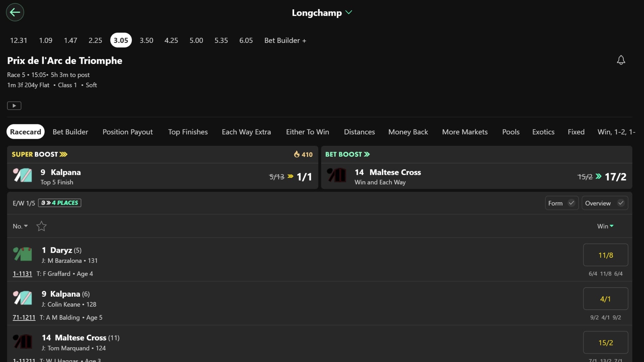The width and height of the screenshot is (644, 362).
Task: Click Kalpana silks in Super Boost card
Action: click(22, 175)
